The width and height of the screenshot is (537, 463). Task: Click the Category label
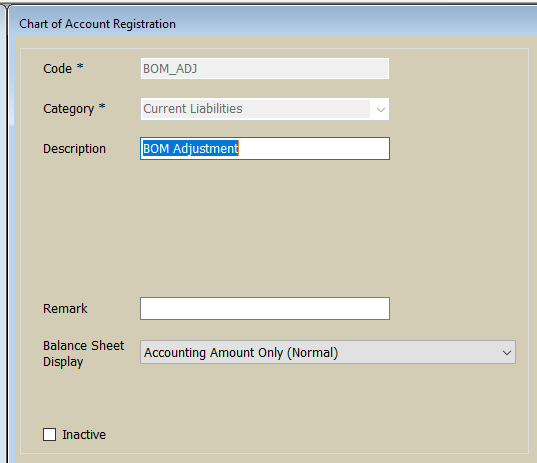(68, 109)
